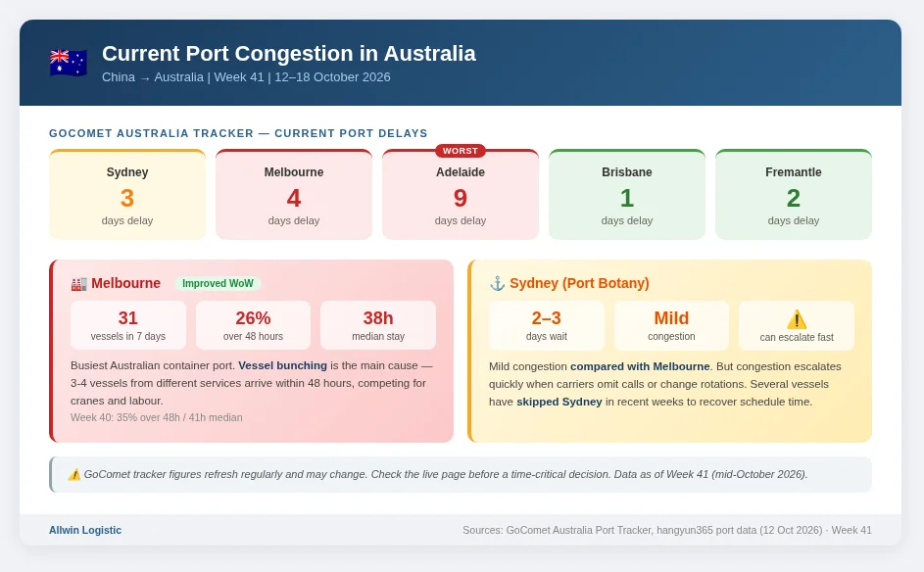This screenshot has height=572, width=924.
Task: Click the warning icon in the GoComet disclaimer
Action: click(74, 474)
